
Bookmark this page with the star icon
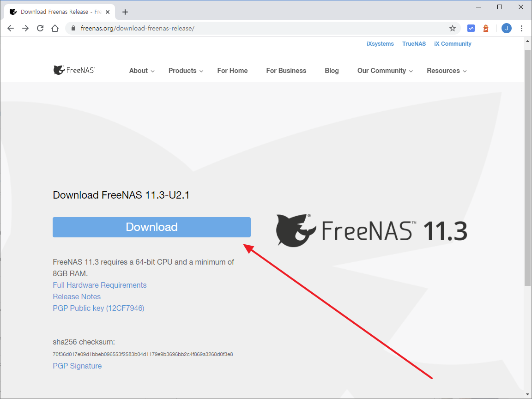[x=452, y=28]
